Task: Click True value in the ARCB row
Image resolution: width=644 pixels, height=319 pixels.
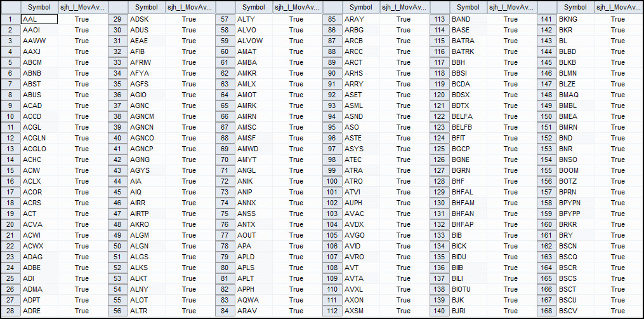Action: [404, 41]
